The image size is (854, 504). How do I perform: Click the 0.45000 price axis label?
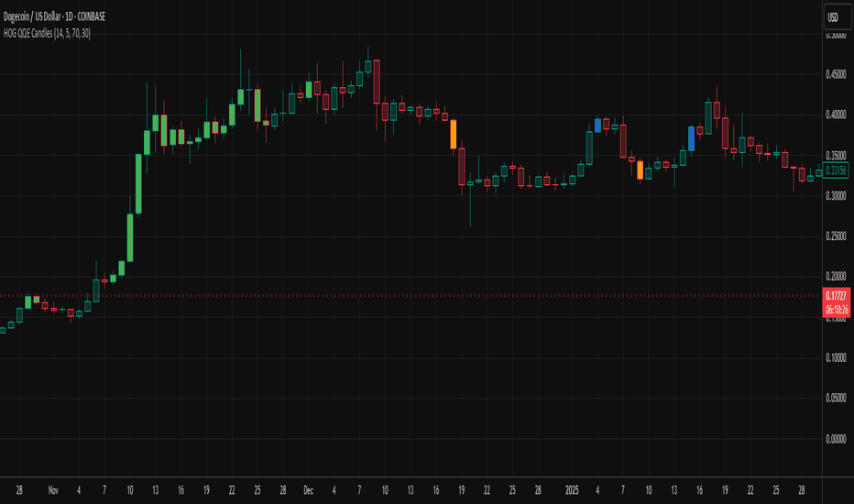point(836,74)
